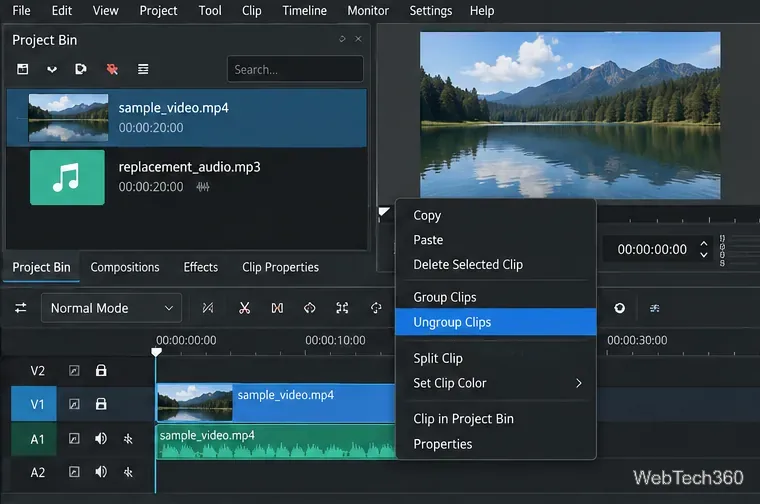Toggle effects icon on track A2
Screen dimensions: 760x504
click(74, 472)
